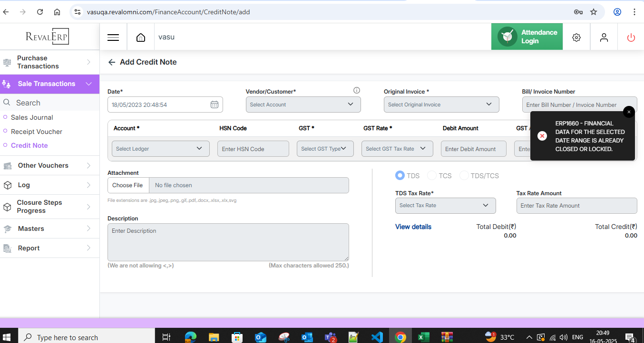Open Sales Journal in sidebar
644x343 pixels.
coord(32,117)
